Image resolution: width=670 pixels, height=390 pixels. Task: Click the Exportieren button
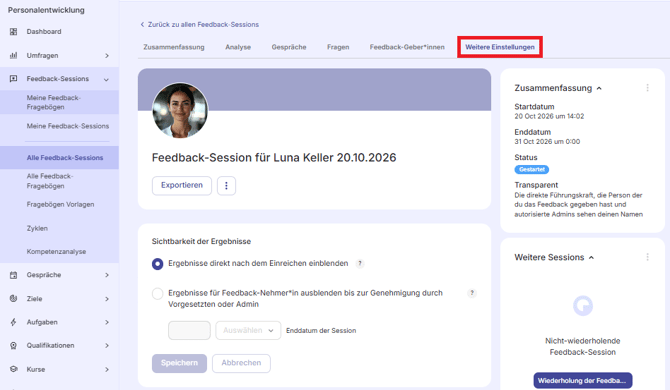182,186
